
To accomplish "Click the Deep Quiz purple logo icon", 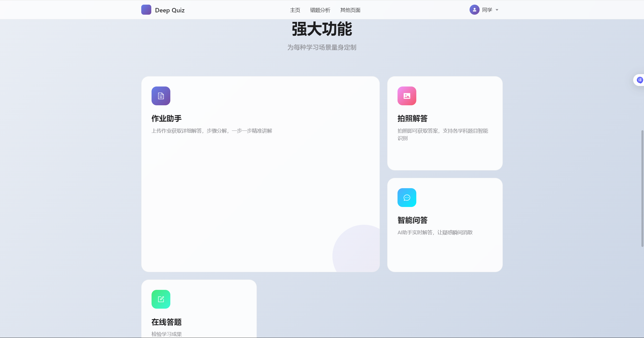I will click(146, 10).
